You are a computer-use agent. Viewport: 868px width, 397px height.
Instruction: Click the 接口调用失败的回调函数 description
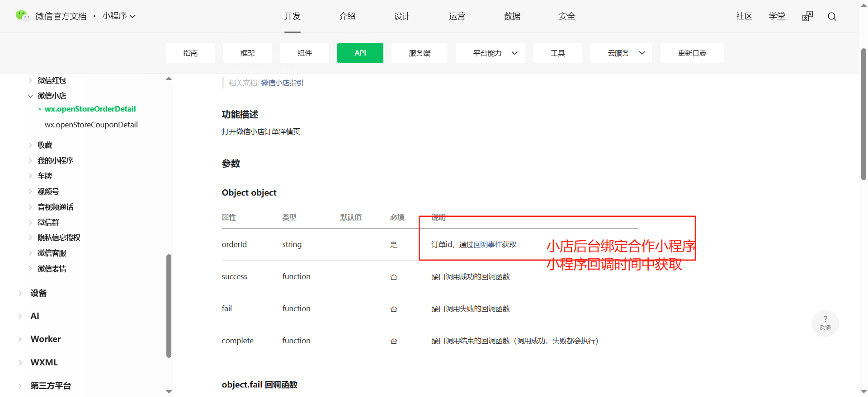coord(471,309)
